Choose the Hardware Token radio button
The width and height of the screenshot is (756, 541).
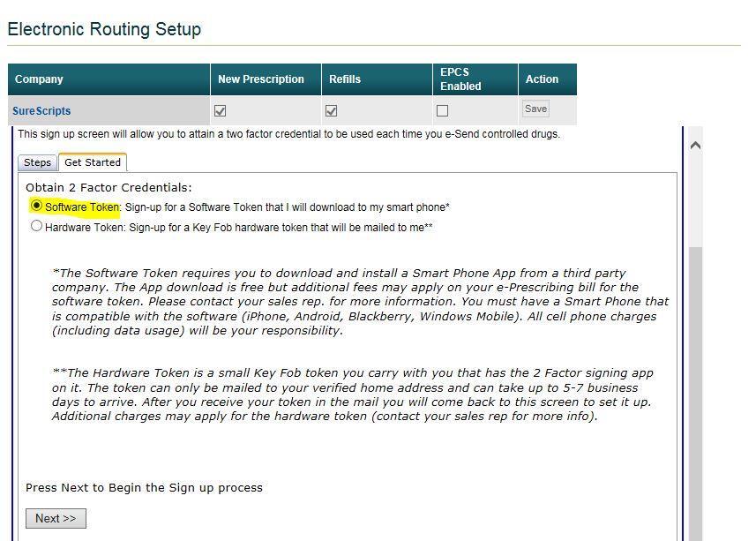coord(36,226)
